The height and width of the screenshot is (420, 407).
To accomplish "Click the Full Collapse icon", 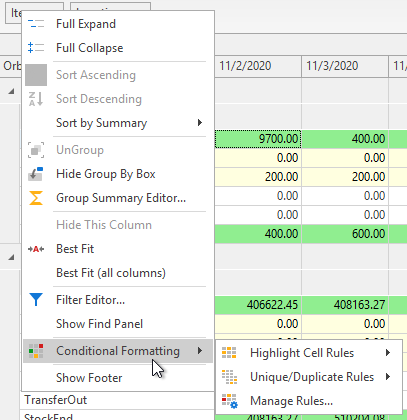I will (36, 48).
